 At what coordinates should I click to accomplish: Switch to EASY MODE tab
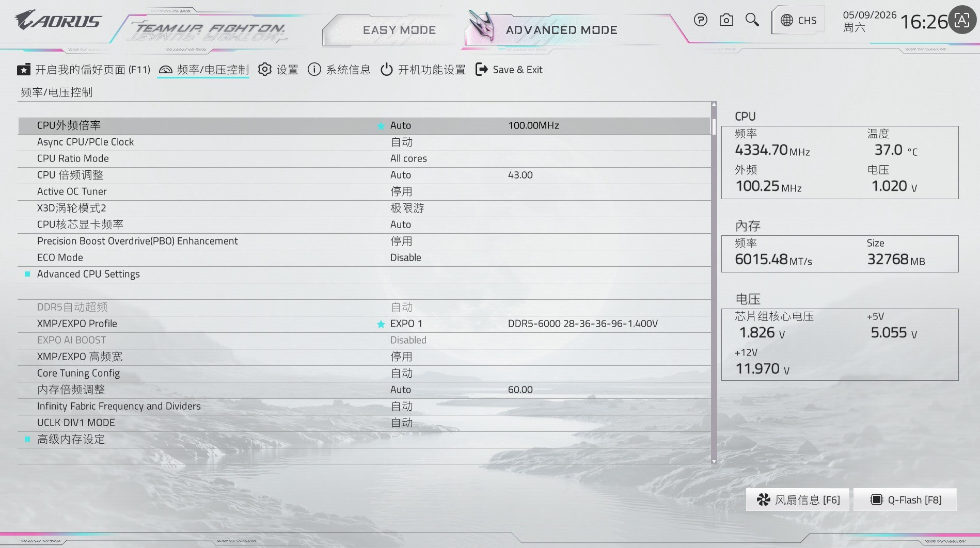399,30
